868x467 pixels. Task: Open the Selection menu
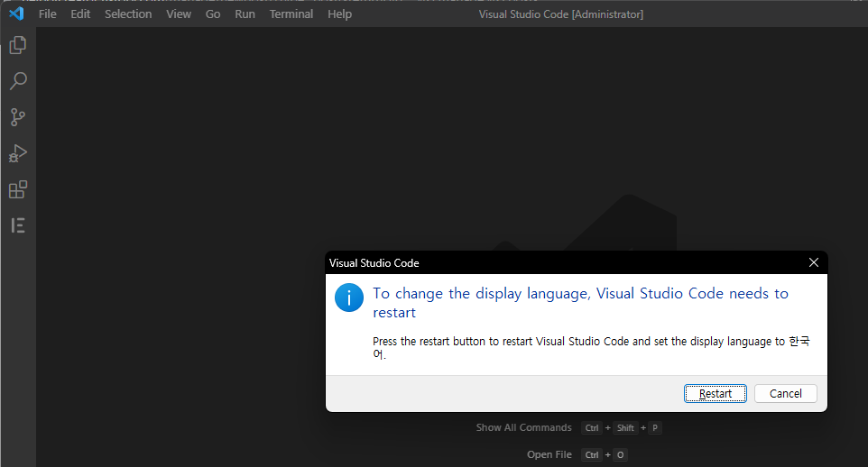click(x=128, y=14)
